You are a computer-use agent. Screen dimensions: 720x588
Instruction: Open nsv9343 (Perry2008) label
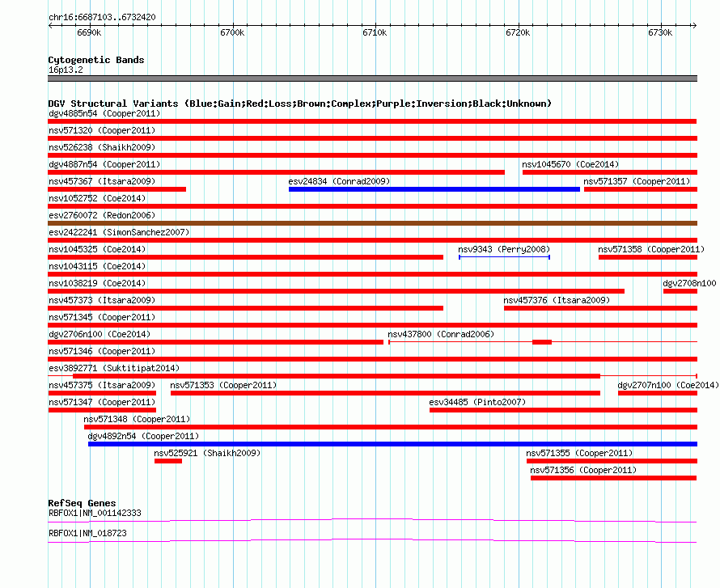(504, 249)
